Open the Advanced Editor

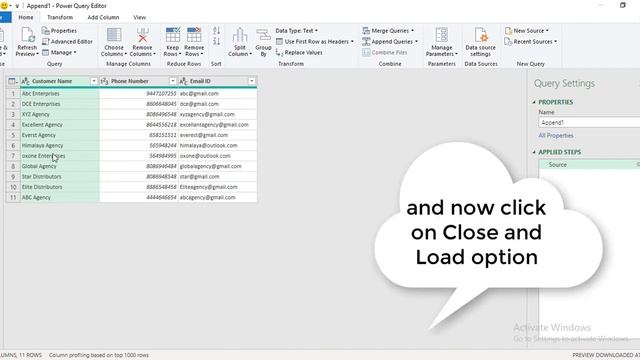(x=67, y=42)
